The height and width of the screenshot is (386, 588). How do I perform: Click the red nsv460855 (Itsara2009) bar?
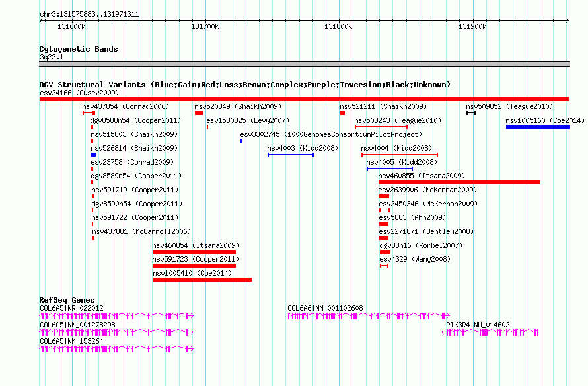pyautogui.click(x=459, y=182)
